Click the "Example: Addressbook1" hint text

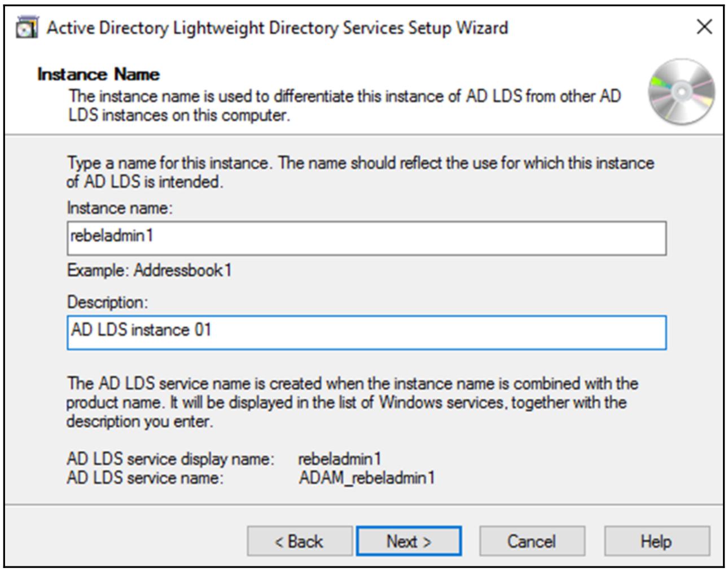tap(150, 271)
